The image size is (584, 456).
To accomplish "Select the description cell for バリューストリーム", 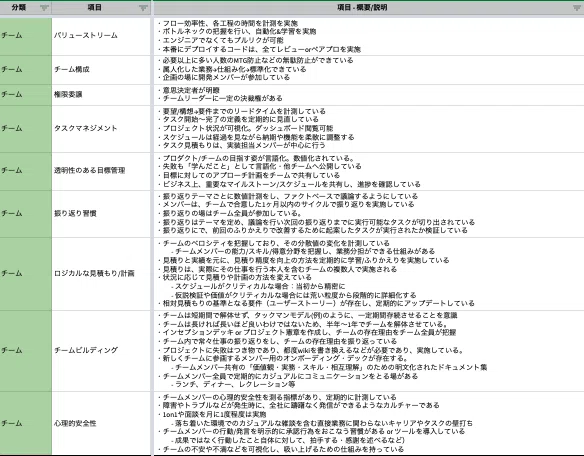I will [x=369, y=36].
